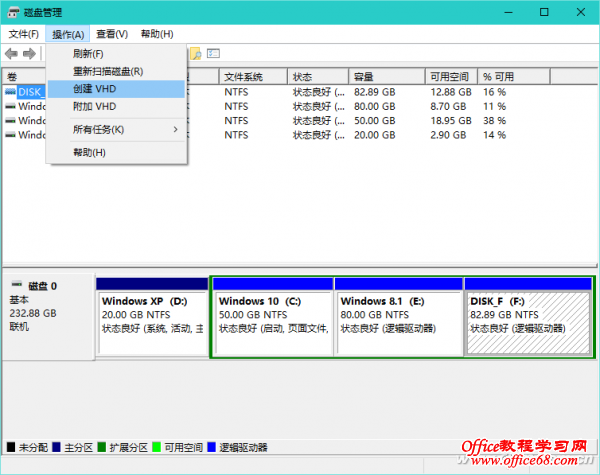
Task: Choose 重新扫描磁盘(R) menu entry
Action: [x=116, y=71]
